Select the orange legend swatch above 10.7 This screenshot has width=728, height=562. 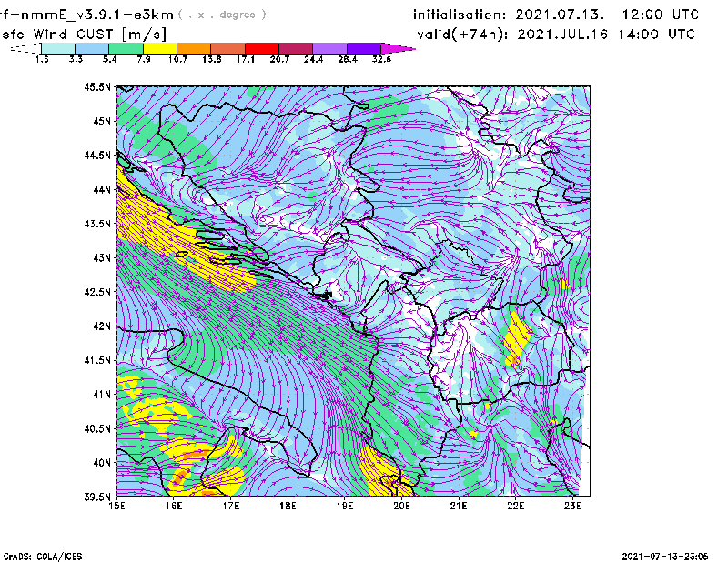tap(194, 48)
